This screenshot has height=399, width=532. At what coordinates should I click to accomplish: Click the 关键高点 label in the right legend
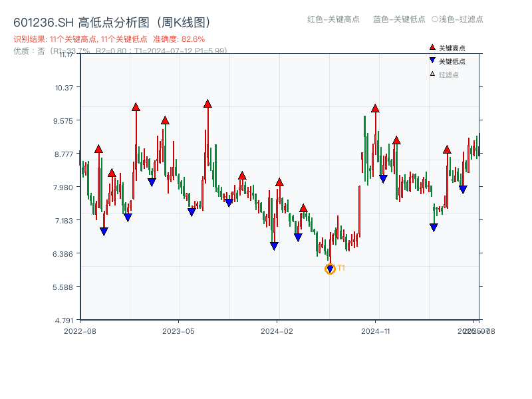[x=454, y=48]
